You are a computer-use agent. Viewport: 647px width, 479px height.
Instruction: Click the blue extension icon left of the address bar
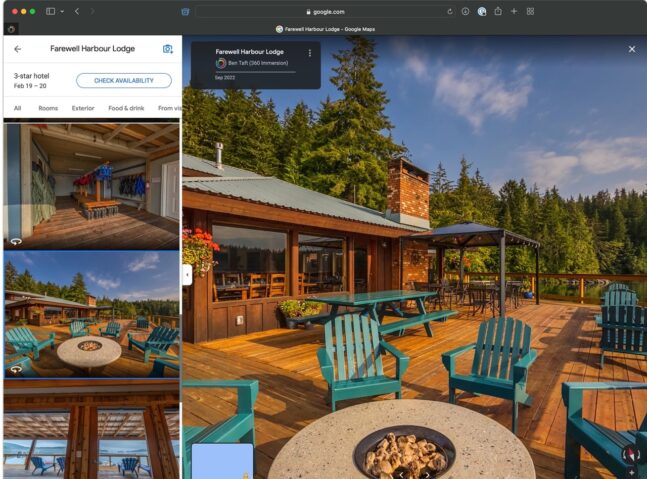(x=185, y=12)
